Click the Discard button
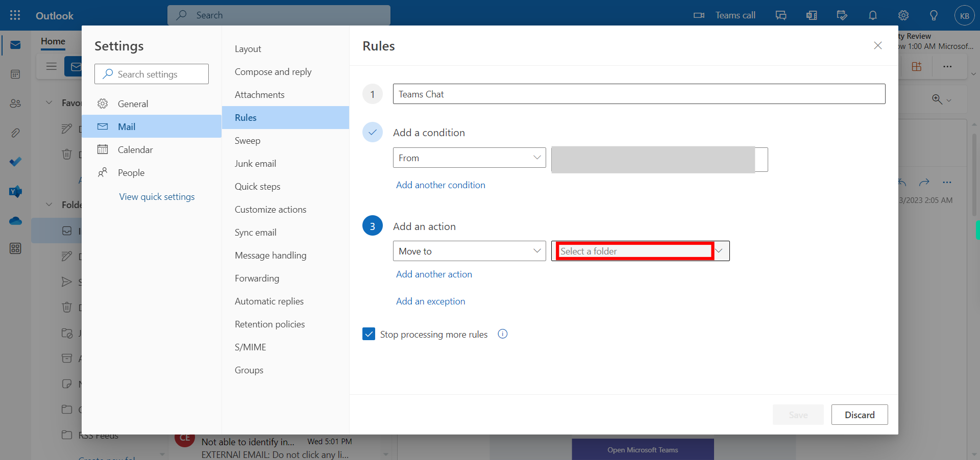The height and width of the screenshot is (460, 980). pos(860,415)
